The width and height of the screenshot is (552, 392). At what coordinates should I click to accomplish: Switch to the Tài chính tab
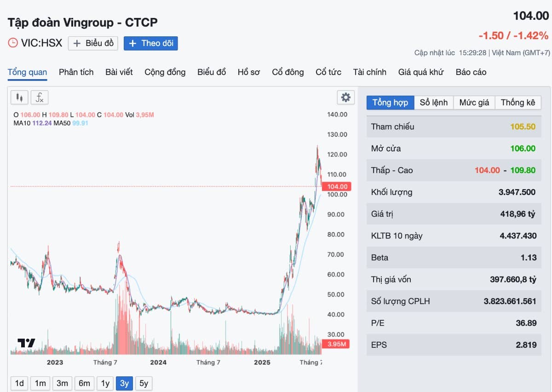[369, 72]
